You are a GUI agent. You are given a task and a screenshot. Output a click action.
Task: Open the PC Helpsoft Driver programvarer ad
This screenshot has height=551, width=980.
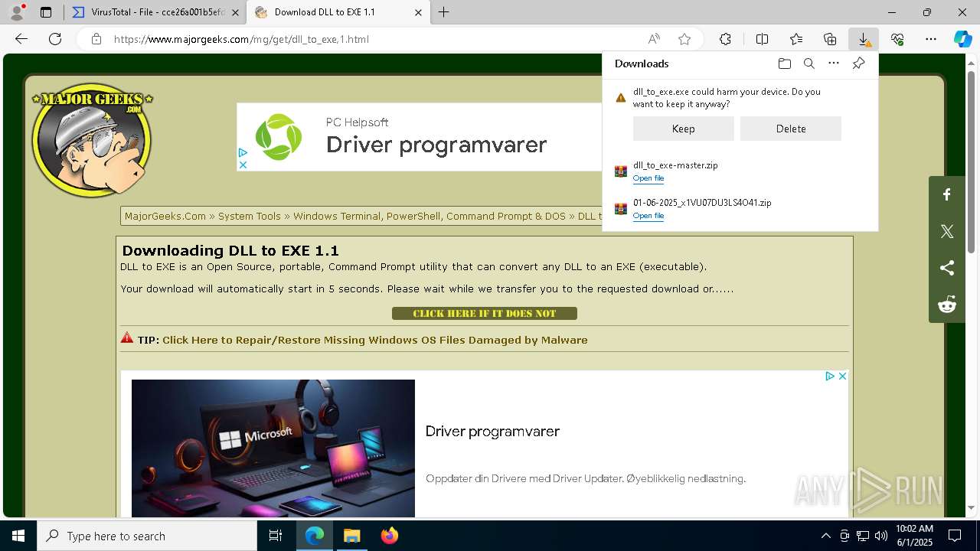coord(420,137)
